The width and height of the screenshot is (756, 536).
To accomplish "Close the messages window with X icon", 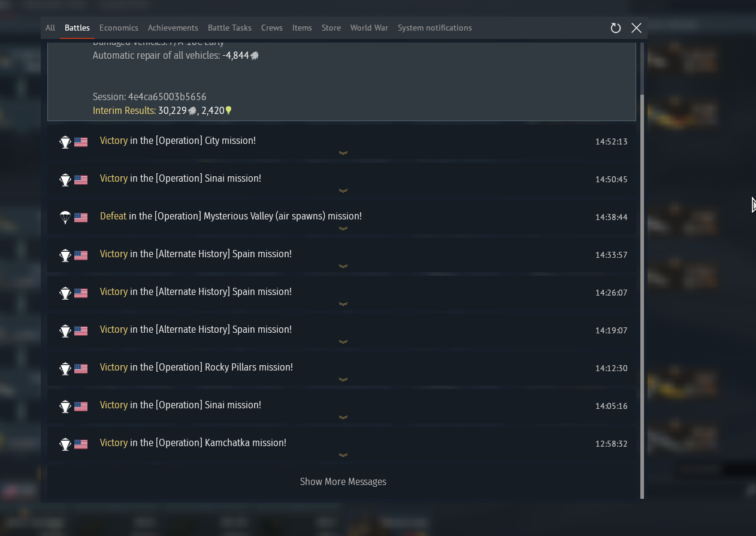I will pyautogui.click(x=636, y=28).
